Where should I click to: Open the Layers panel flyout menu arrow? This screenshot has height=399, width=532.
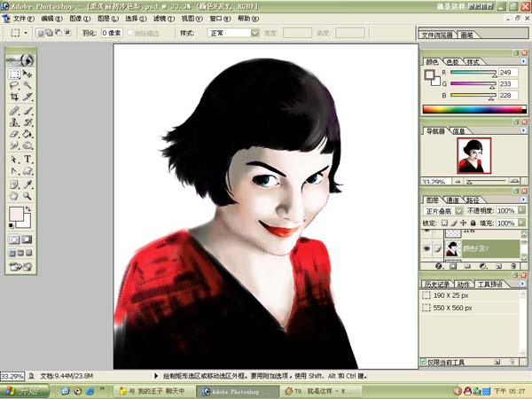(523, 199)
